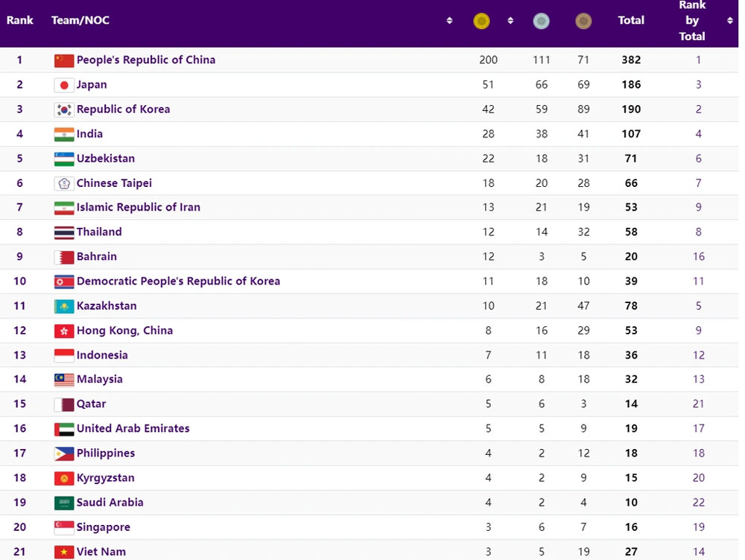Click the Qatar flag icon
Screen dimensions: 745x560
pyautogui.click(x=64, y=404)
